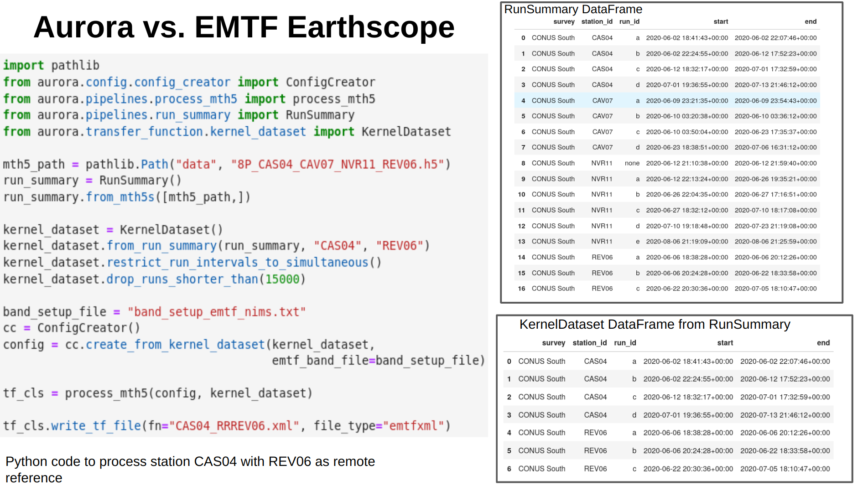The height and width of the screenshot is (486, 868).
Task: Click the drop_runs_shorter_than(15000) line
Action: coord(154,279)
